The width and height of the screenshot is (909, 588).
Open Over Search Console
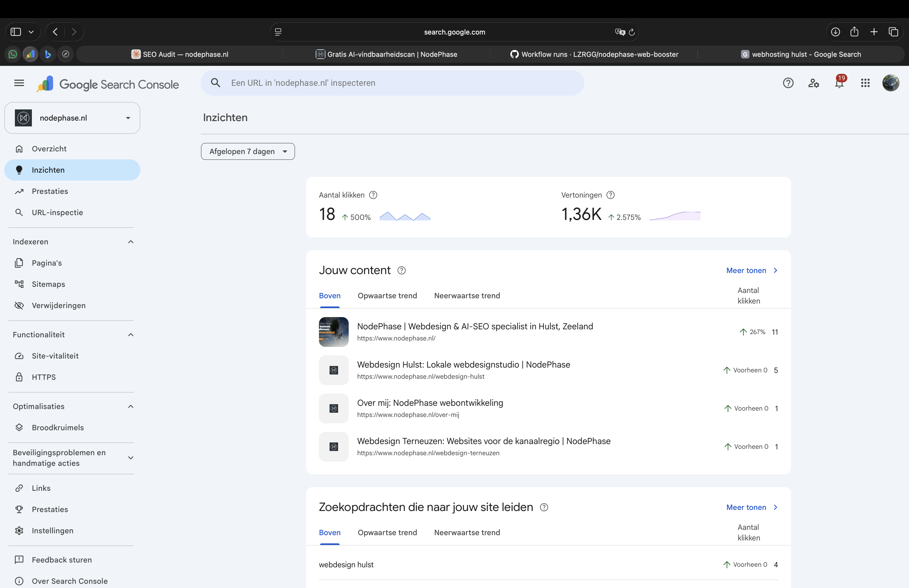click(x=72, y=581)
